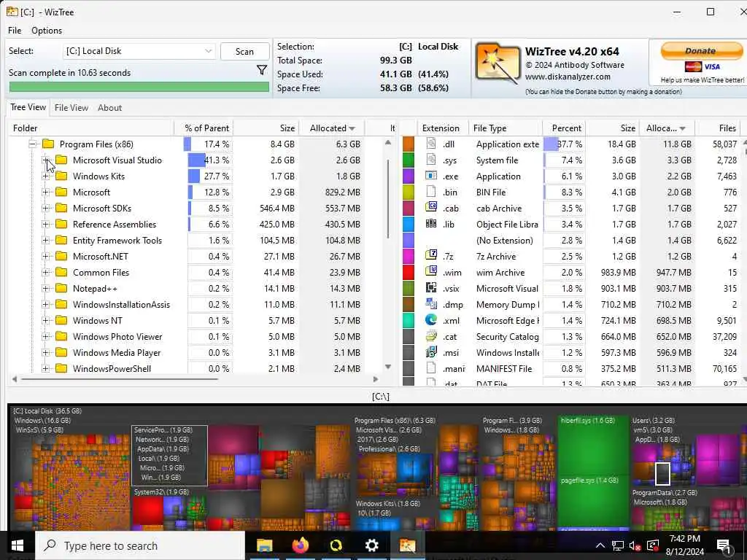This screenshot has height=560, width=747.
Task: Click the .dll file type icon
Action: click(431, 144)
